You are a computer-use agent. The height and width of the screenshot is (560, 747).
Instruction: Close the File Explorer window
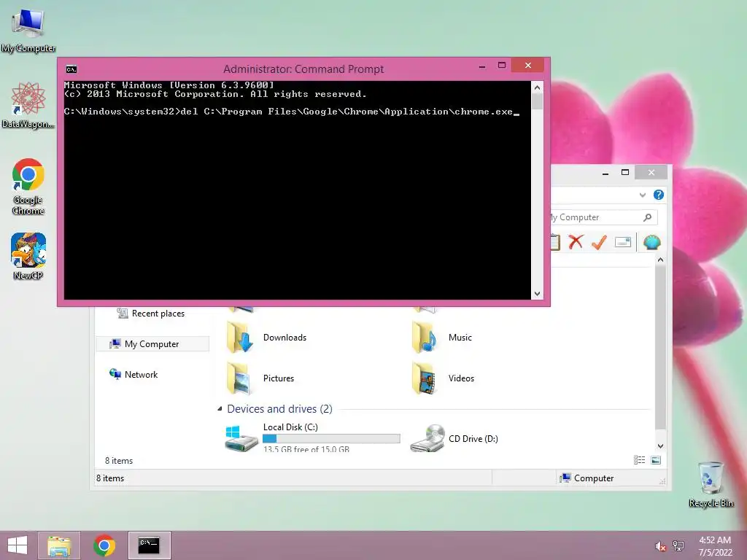click(x=651, y=172)
